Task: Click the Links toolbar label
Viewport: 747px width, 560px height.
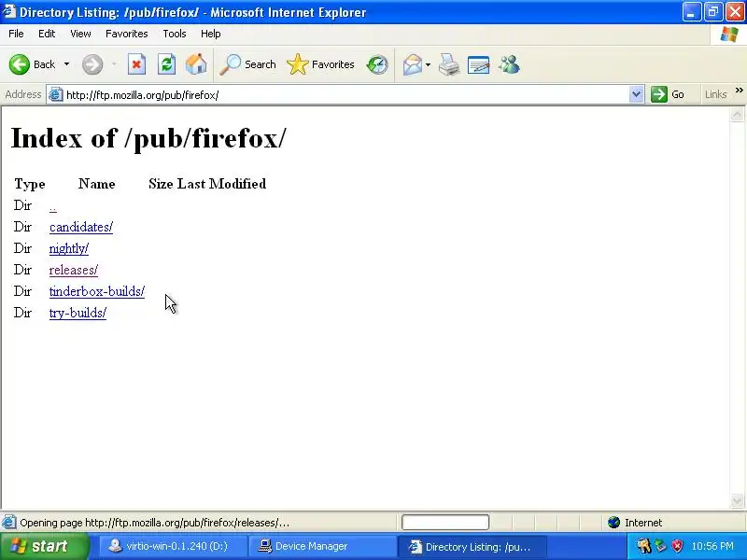Action: pyautogui.click(x=715, y=94)
